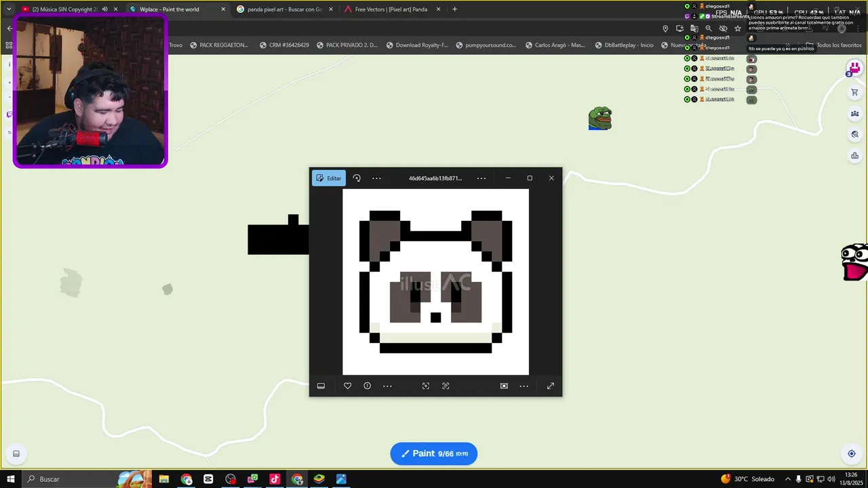Show hidden system tray icons
The image size is (868, 488).
[x=787, y=479]
